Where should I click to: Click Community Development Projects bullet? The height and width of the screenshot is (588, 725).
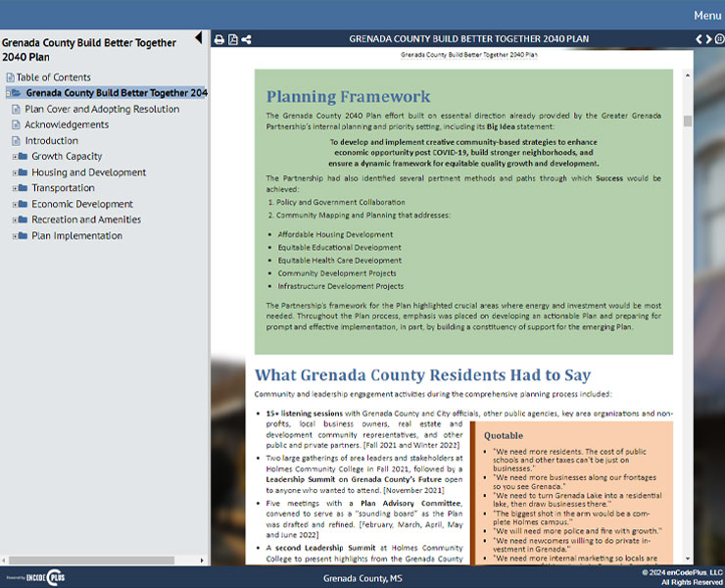[x=337, y=273]
